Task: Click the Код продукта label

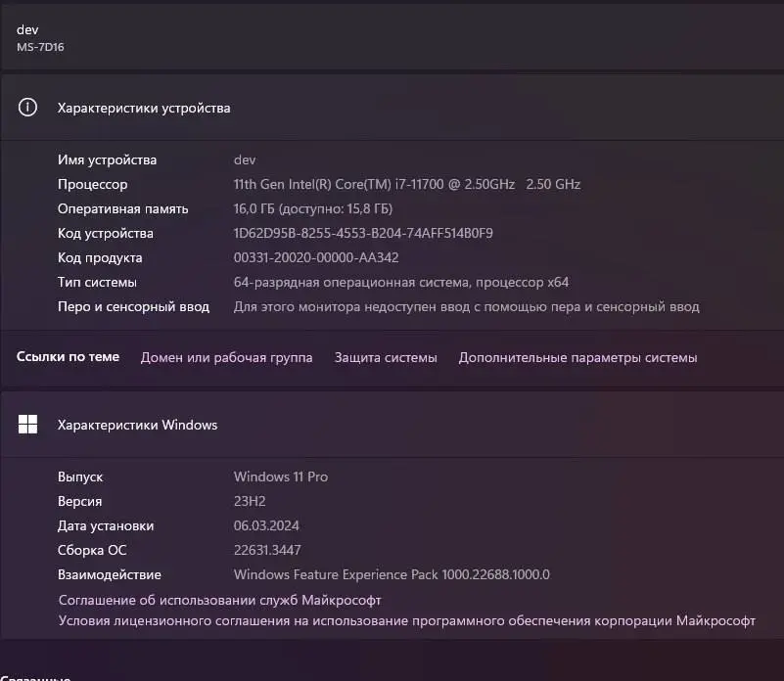Action: coord(100,257)
